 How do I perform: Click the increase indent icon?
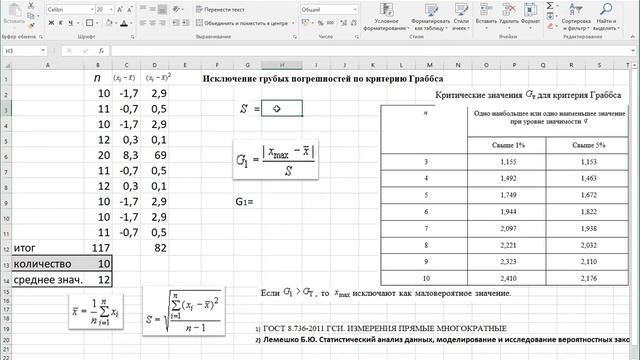click(185, 23)
